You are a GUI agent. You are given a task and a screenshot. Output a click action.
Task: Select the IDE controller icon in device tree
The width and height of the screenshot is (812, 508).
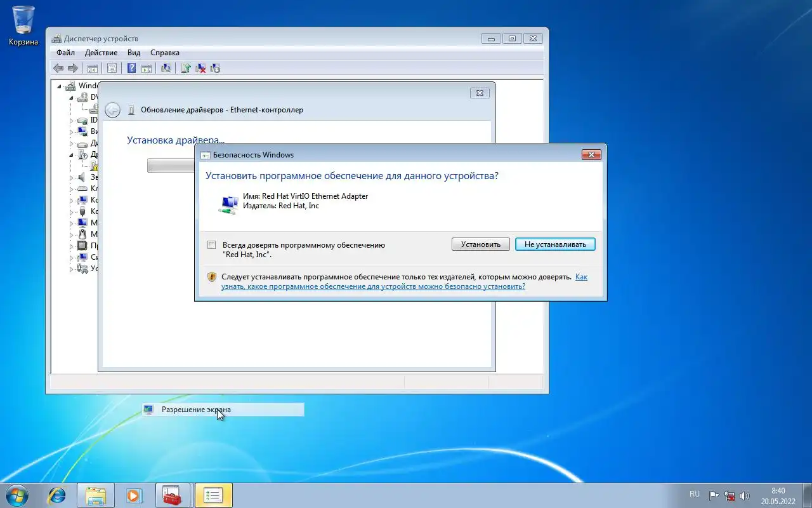pos(82,120)
